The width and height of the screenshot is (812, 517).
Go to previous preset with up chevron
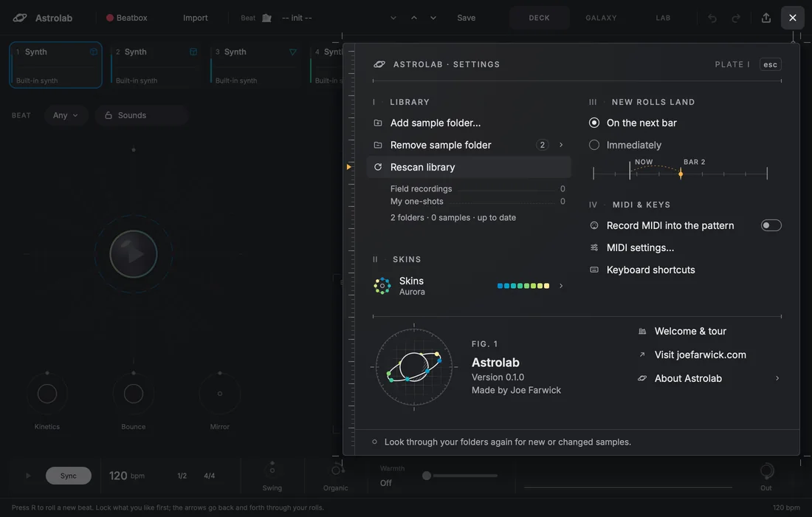tap(414, 18)
